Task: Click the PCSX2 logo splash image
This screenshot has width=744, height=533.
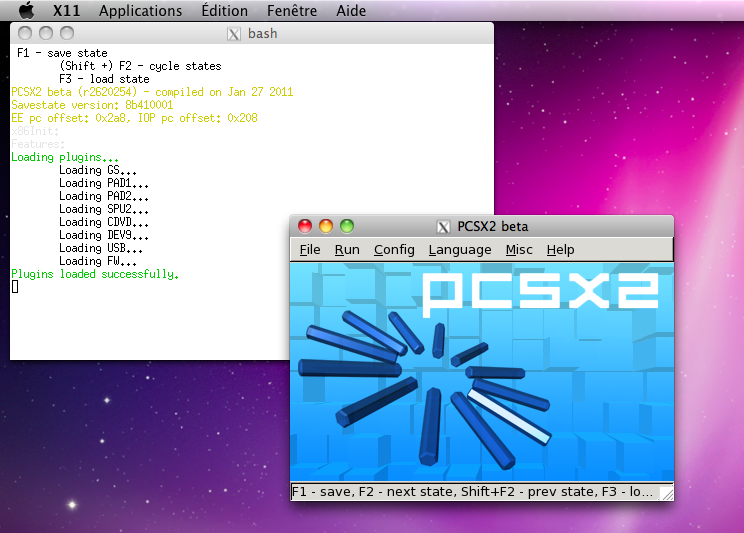Action: click(x=482, y=372)
